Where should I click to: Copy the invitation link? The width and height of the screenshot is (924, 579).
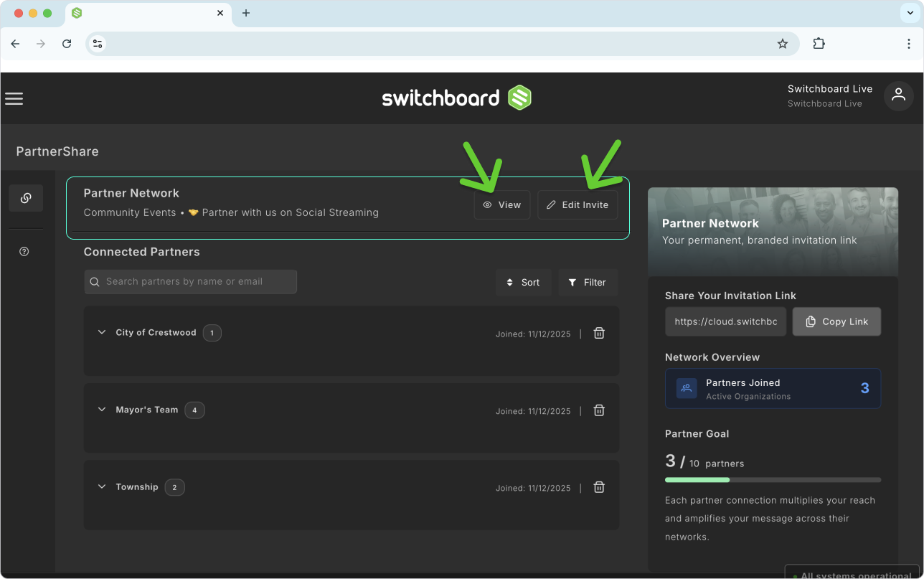836,321
